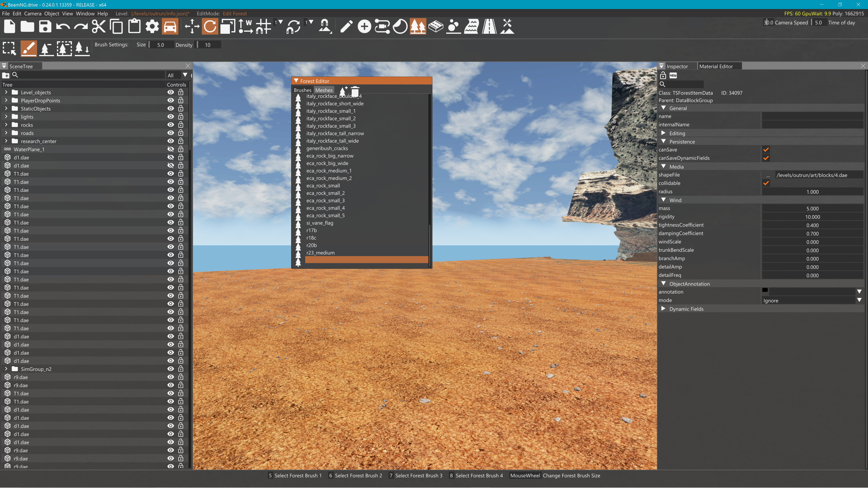Expand the rocks folder in SceneTree
Image resolution: width=868 pixels, height=488 pixels.
(x=6, y=125)
